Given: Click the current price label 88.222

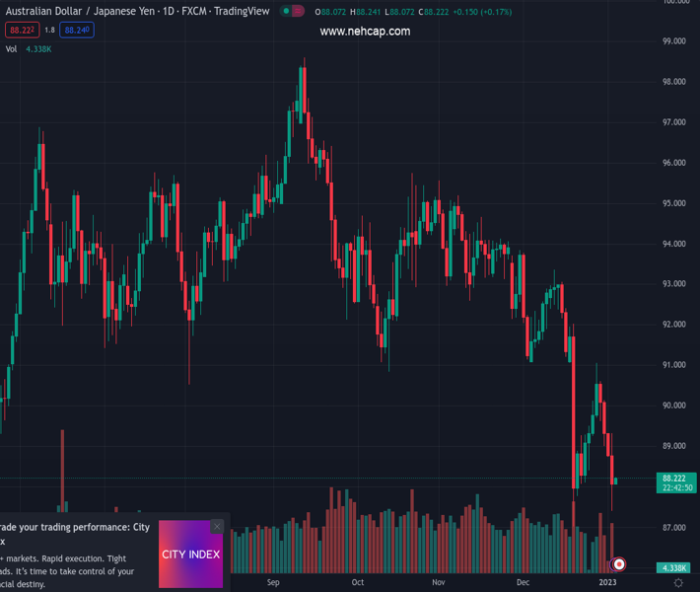Looking at the screenshot, I should tap(674, 478).
